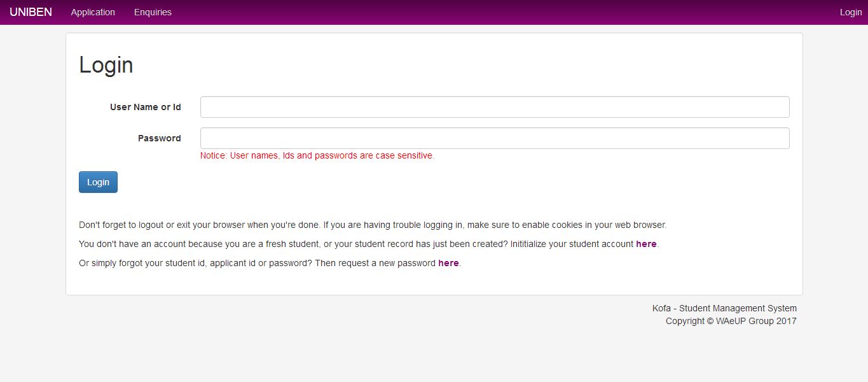Screen dimensions: 868x382
Task: Focus the Password input field
Action: click(x=494, y=138)
